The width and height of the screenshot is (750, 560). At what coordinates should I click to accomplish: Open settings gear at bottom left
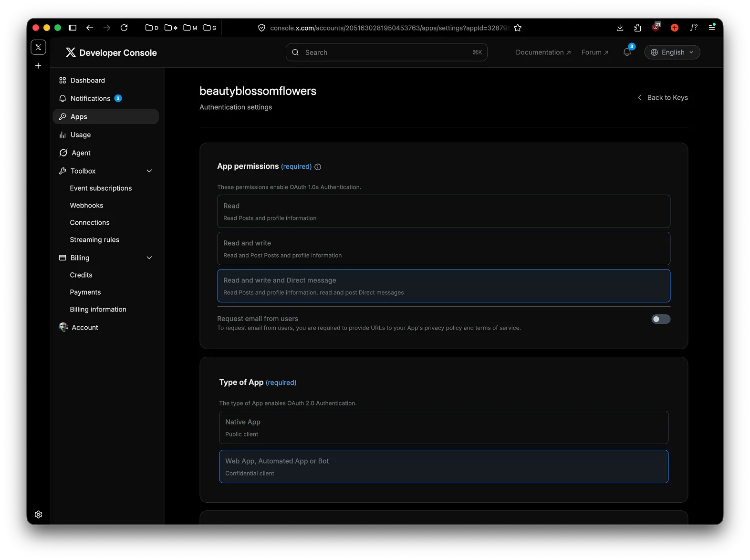click(38, 514)
